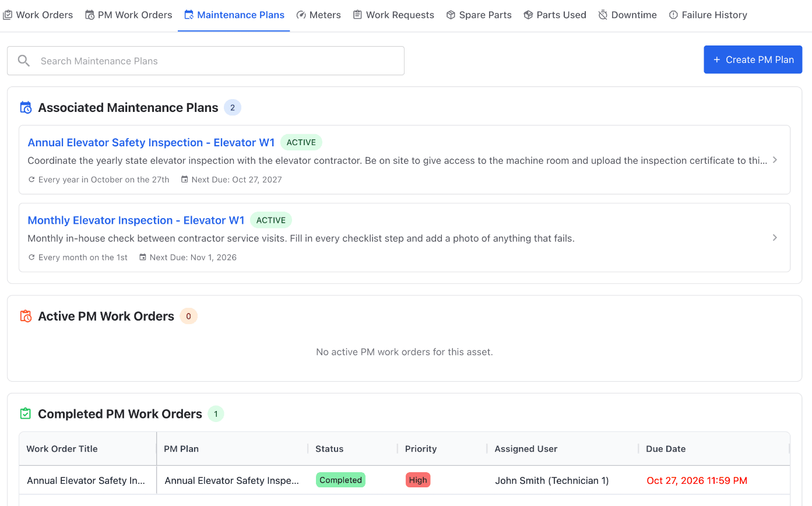
Task: Click the PM Work Orders clock icon
Action: (90, 15)
